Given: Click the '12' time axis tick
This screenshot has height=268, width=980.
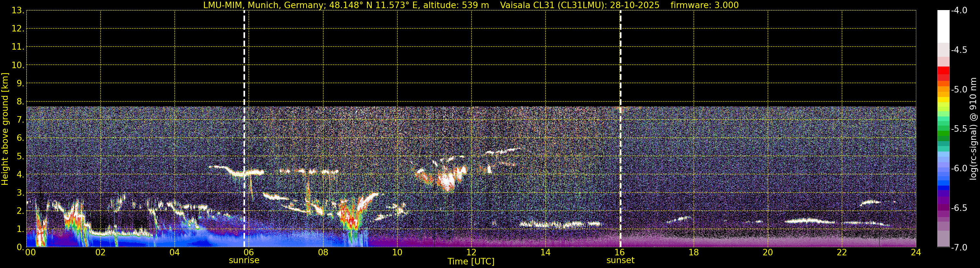Looking at the screenshot, I should (471, 252).
